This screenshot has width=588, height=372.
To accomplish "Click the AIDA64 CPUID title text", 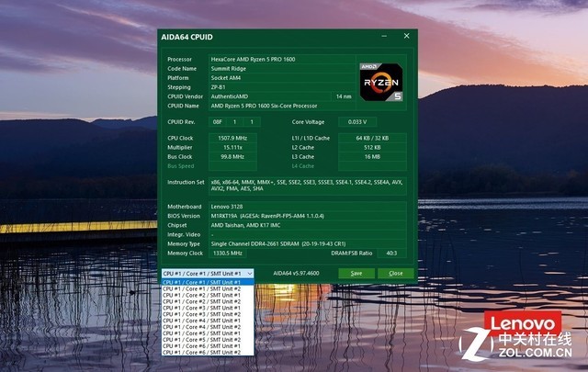I will (187, 37).
